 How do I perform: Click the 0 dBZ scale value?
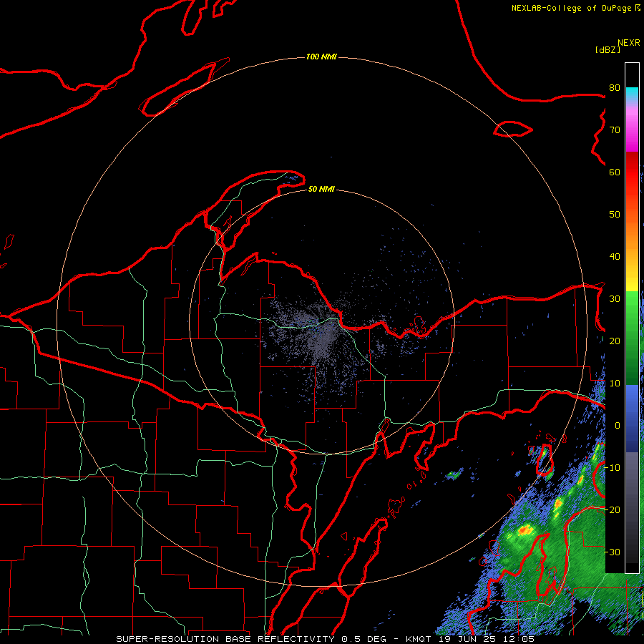click(x=618, y=426)
